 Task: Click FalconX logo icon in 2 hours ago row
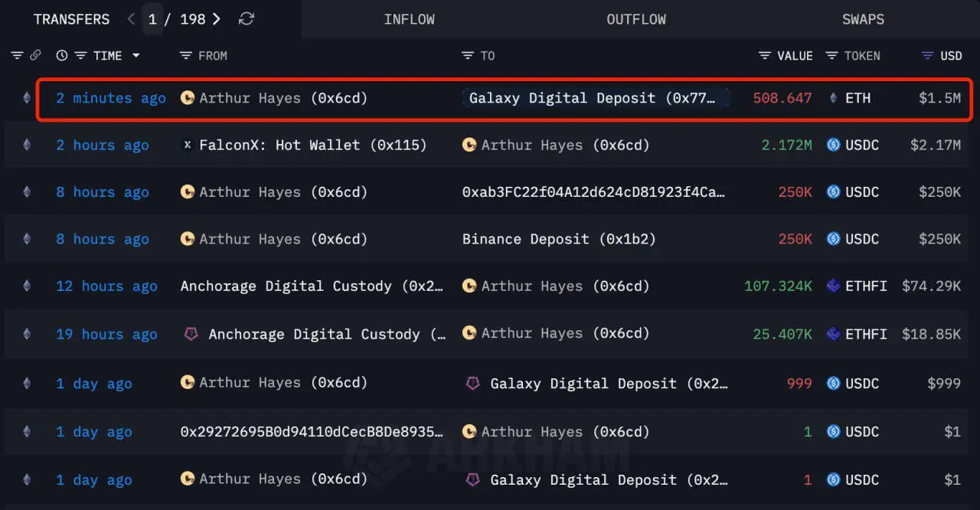pyautogui.click(x=188, y=145)
